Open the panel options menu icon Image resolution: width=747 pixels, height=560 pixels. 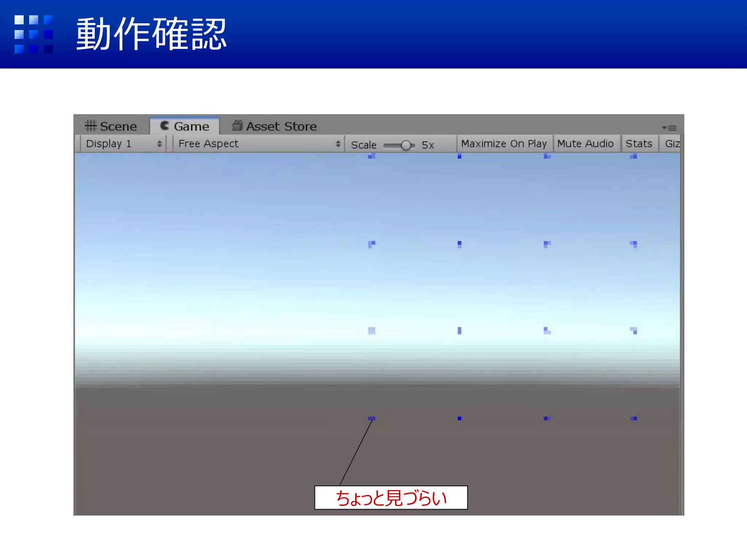[x=669, y=128]
